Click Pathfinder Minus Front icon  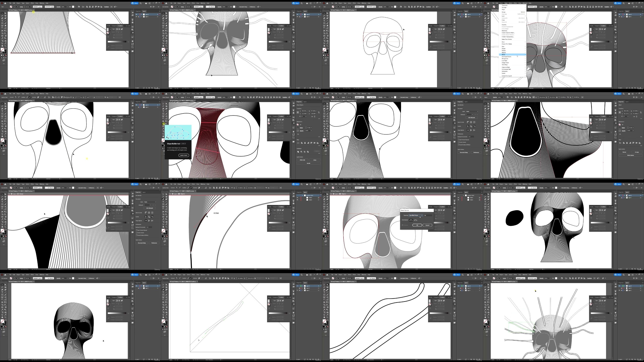click(x=301, y=152)
